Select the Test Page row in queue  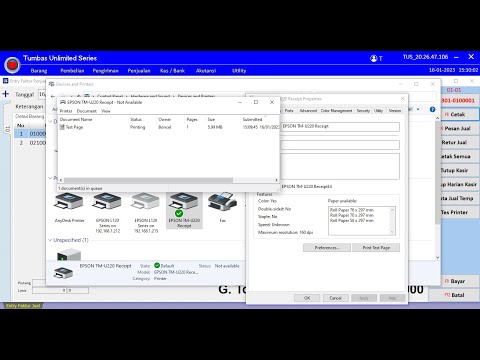click(169, 127)
